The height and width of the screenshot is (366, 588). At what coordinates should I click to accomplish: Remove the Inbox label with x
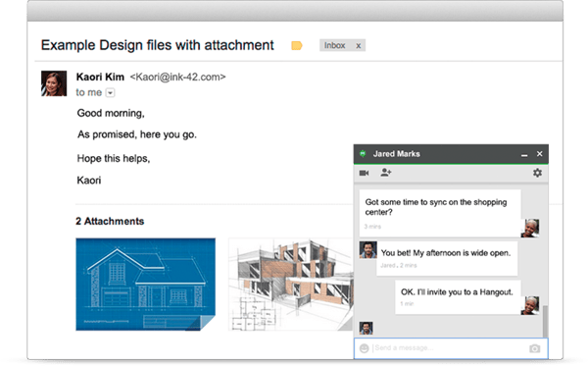pyautogui.click(x=359, y=46)
